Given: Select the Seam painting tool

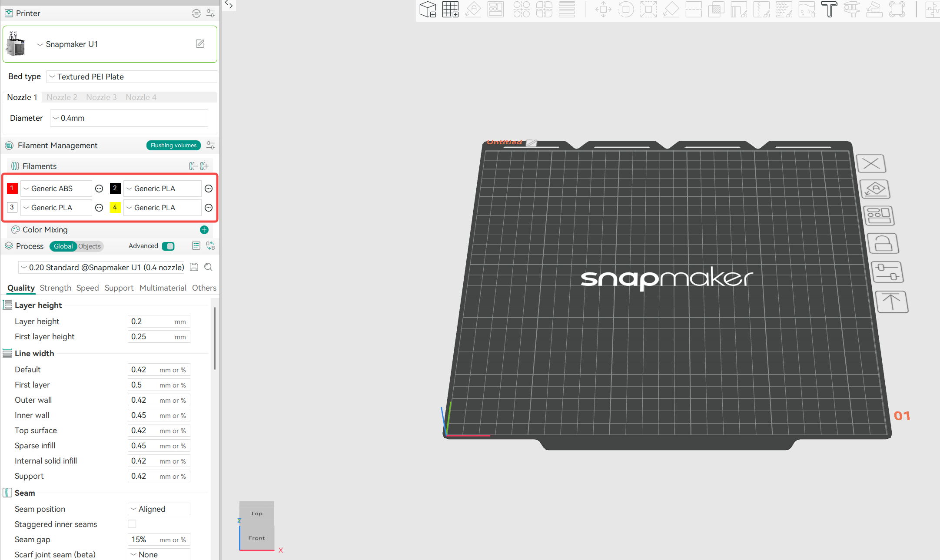Looking at the screenshot, I should pyautogui.click(x=761, y=9).
